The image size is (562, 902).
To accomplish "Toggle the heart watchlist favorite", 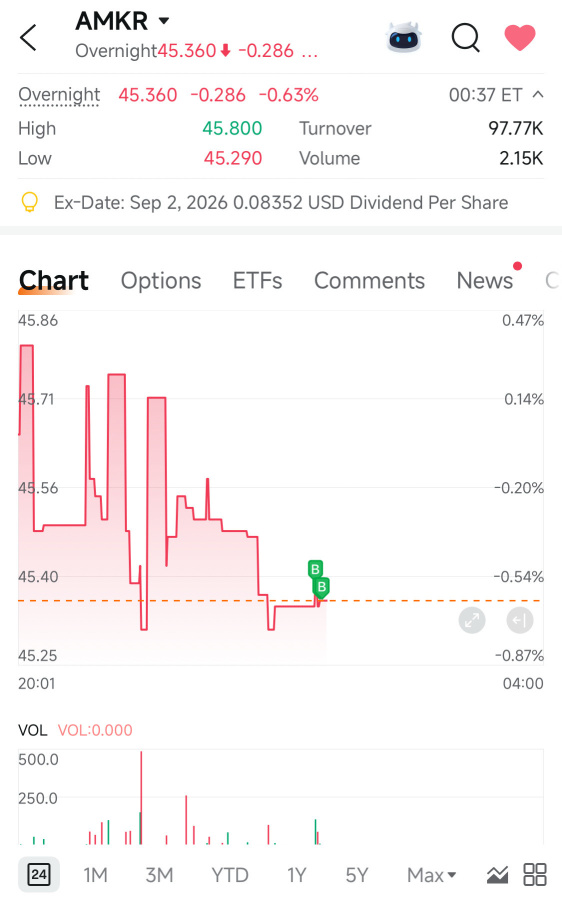I will 519,38.
